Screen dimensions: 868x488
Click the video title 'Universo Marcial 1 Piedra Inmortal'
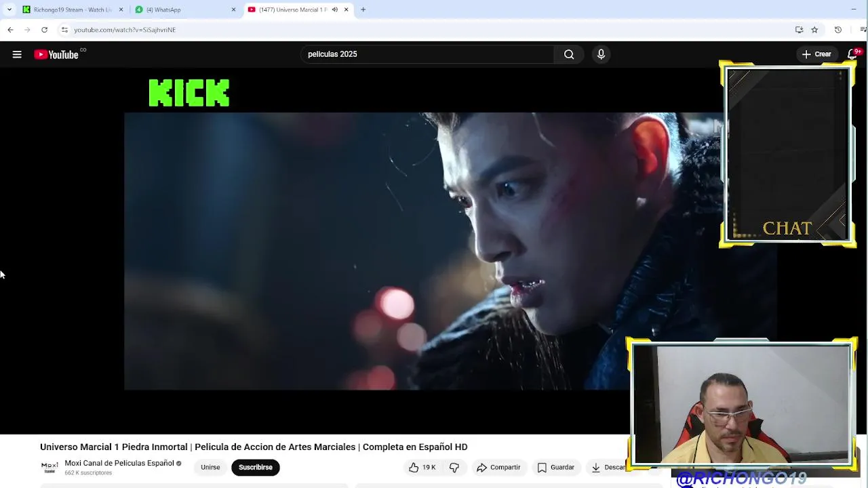click(254, 447)
